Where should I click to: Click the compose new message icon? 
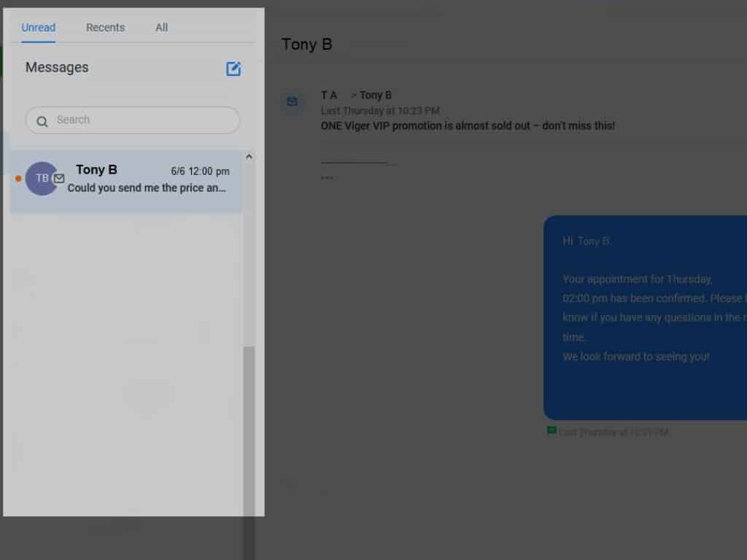[x=233, y=69]
